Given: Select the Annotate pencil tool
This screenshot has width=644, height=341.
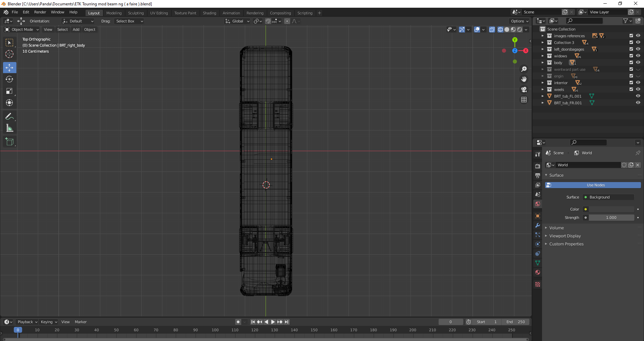Looking at the screenshot, I should click(x=9, y=116).
